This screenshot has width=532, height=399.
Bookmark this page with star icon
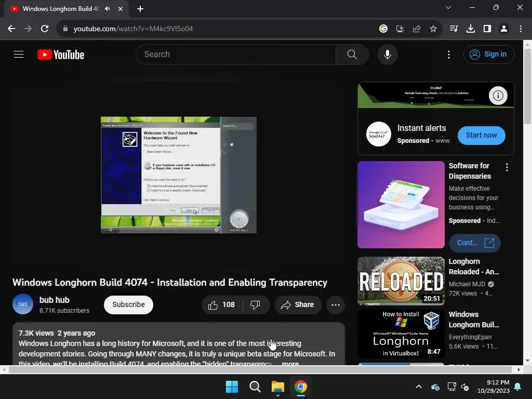[433, 29]
